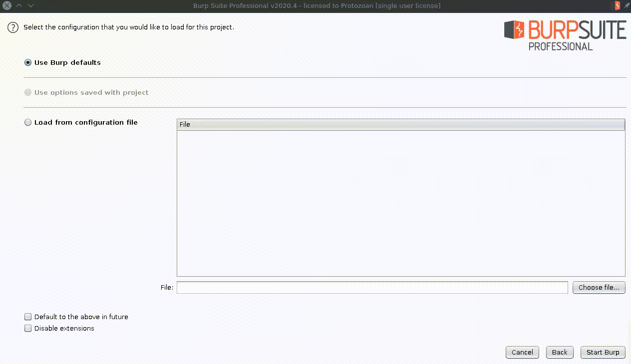
Task: Click Start Burp button
Action: coord(603,353)
